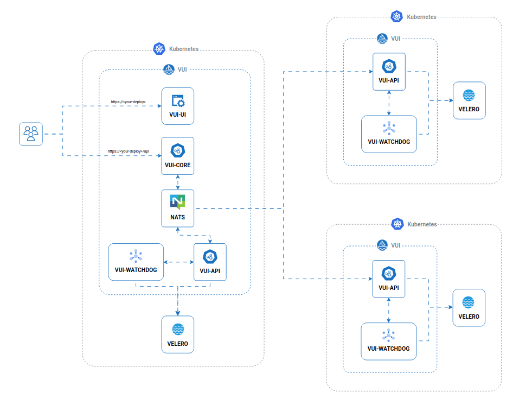532x411 pixels.
Task: Click the NATS messaging node
Action: pos(178,208)
